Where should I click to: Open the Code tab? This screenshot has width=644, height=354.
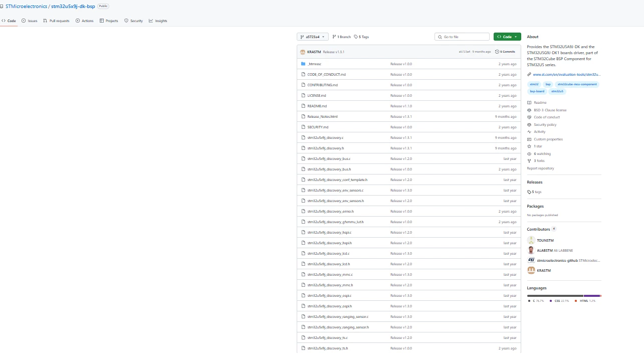tap(9, 21)
